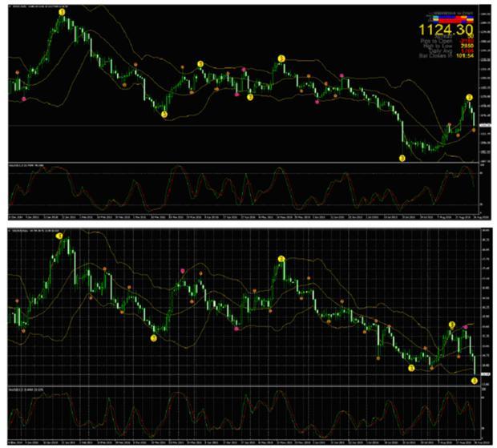
Task: Click the current price tag on upper chart's axis
Action: [x=485, y=126]
